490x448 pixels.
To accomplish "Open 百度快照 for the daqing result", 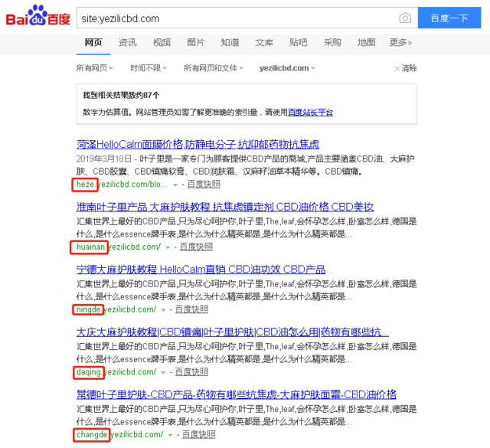I will click(x=192, y=372).
